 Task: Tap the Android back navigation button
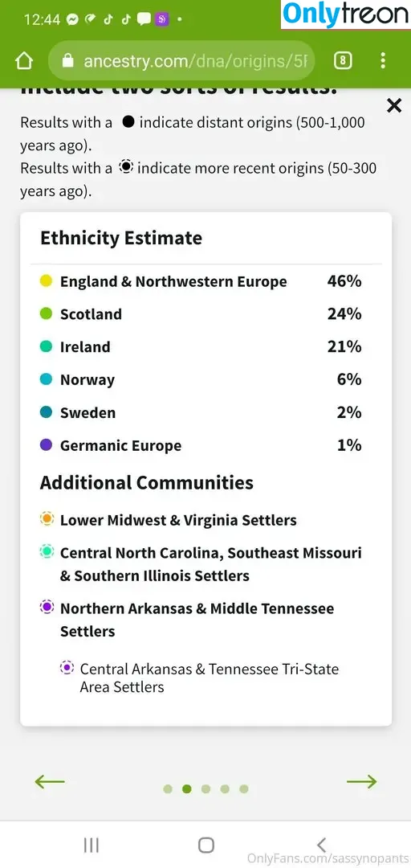[x=321, y=845]
